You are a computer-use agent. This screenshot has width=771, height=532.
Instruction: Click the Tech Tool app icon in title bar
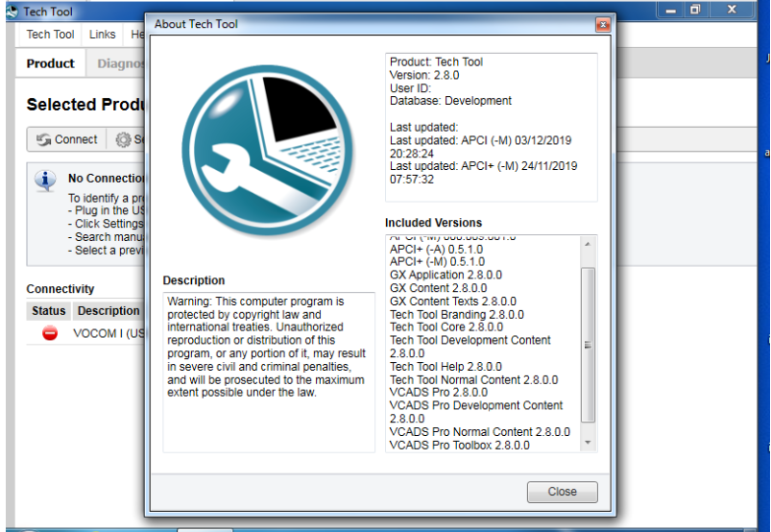tap(12, 12)
